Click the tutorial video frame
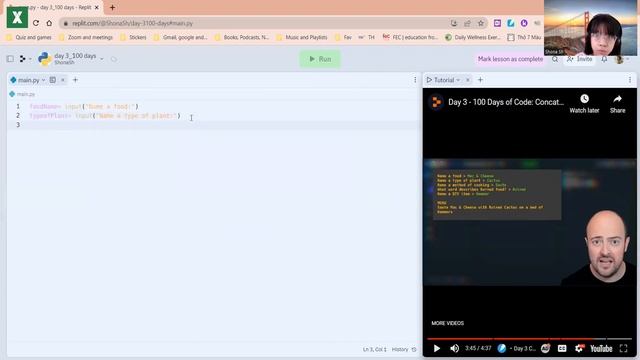The width and height of the screenshot is (640, 360). coord(529,222)
